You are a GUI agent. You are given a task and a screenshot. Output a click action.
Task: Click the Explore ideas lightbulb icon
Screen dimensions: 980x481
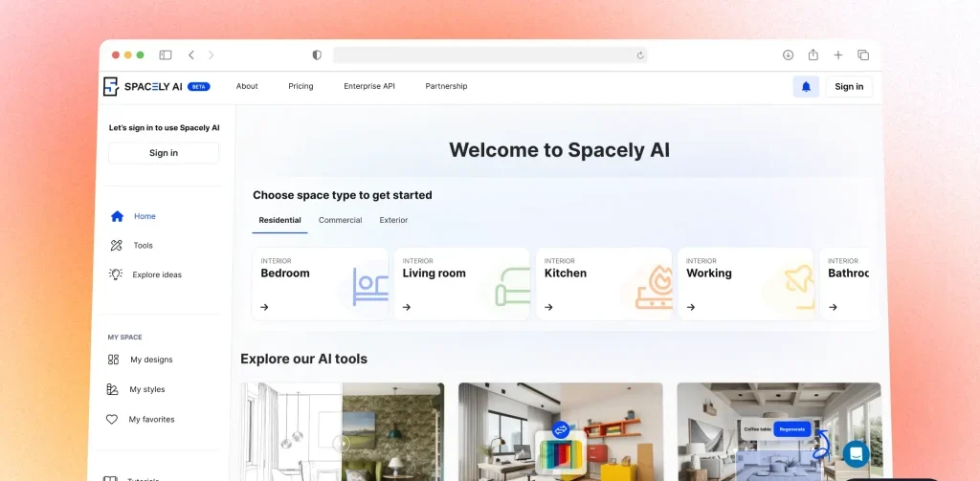(x=116, y=274)
